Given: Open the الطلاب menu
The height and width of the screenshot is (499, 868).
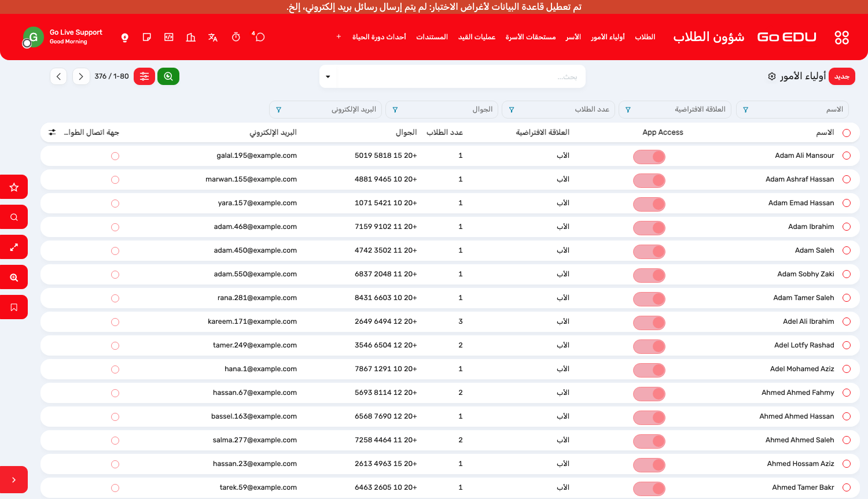Looking at the screenshot, I should [645, 37].
